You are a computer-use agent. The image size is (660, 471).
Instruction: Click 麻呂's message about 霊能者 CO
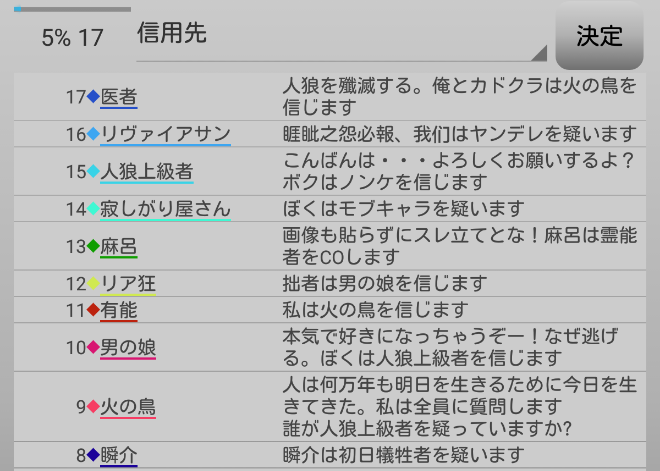[458, 246]
